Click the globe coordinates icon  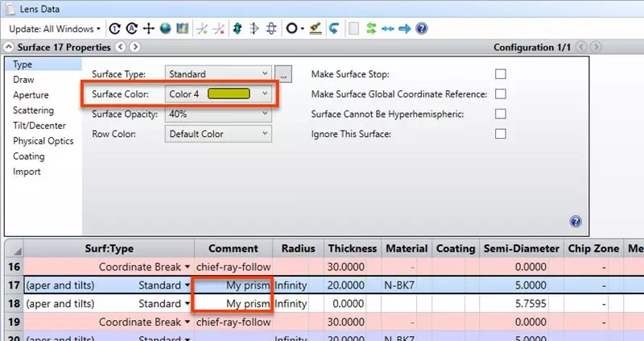point(165,28)
